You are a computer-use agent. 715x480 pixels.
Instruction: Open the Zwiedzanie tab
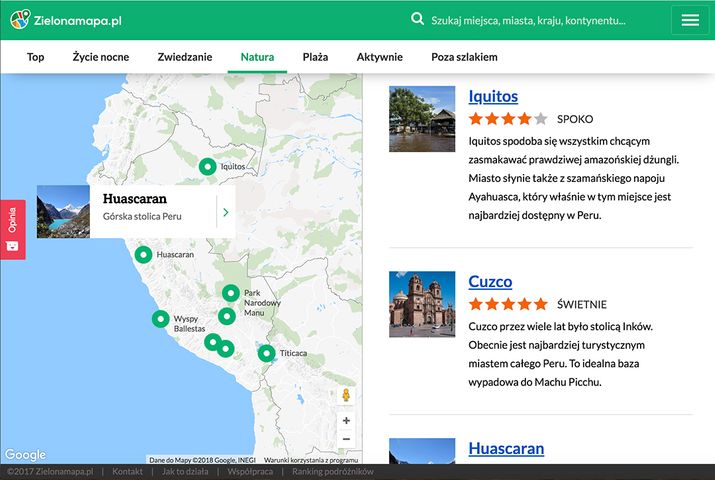185,57
